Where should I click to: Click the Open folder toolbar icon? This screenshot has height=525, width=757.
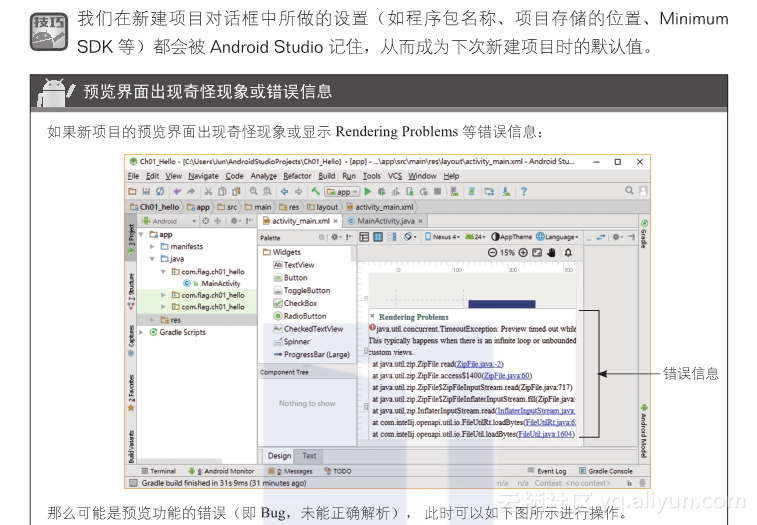click(132, 192)
